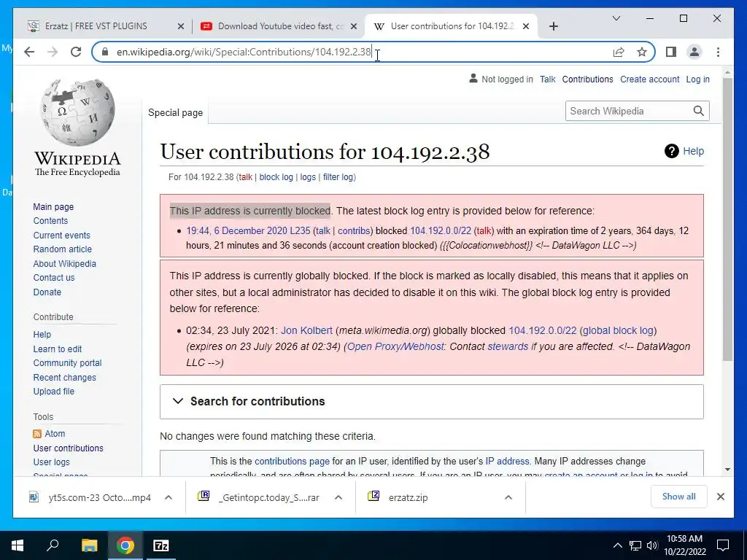747x560 pixels.
Task: Click the Log in link
Action: coord(697,79)
